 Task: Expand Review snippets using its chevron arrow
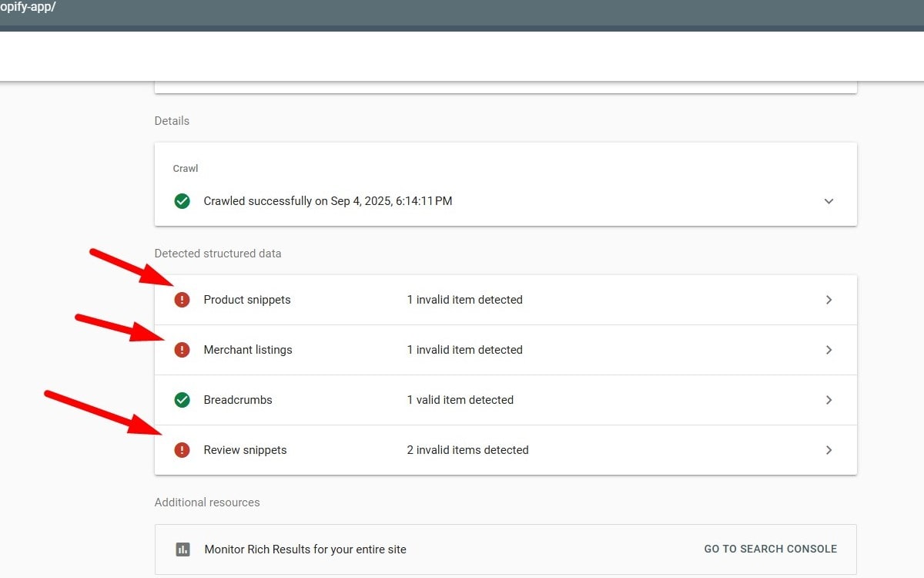point(829,450)
